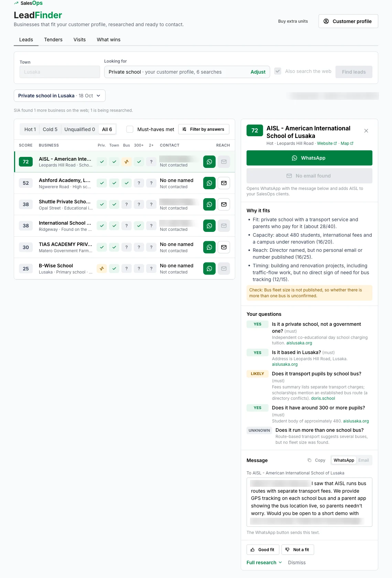Select International School lead row
This screenshot has height=578, width=392.
(x=124, y=226)
